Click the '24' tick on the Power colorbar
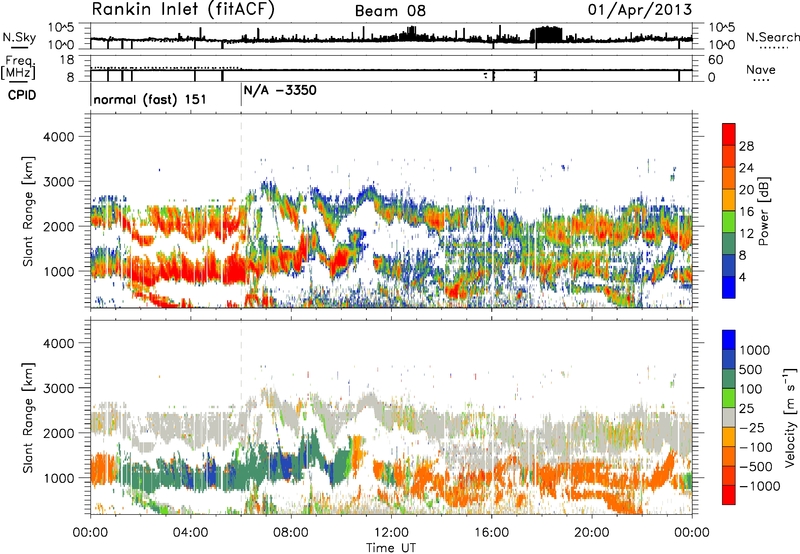The height and width of the screenshot is (554, 800). coord(746,168)
